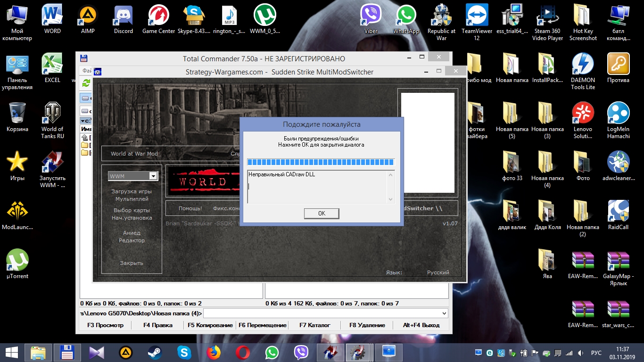Open DAEMON Tools Lite shortcut
Screen dimensions: 644x362
583,71
